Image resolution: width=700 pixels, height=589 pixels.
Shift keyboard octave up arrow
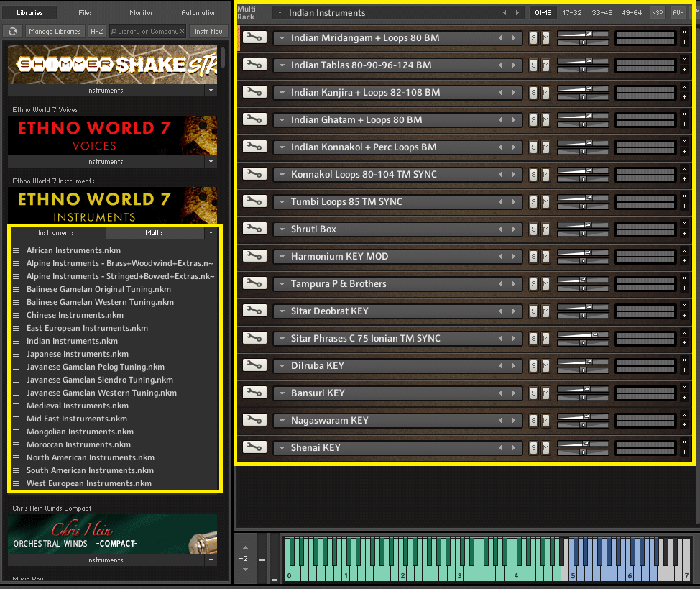pos(245,547)
